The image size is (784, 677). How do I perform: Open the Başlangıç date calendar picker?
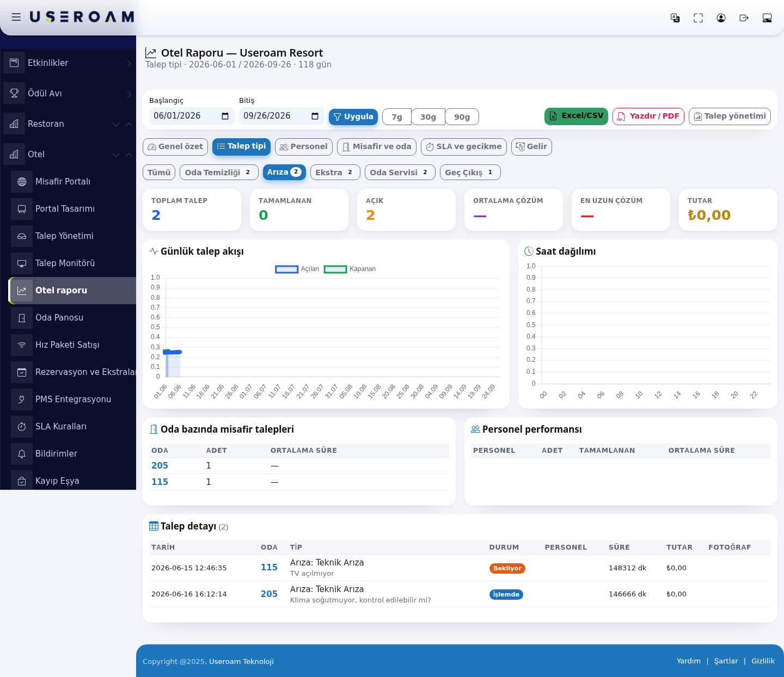point(225,116)
